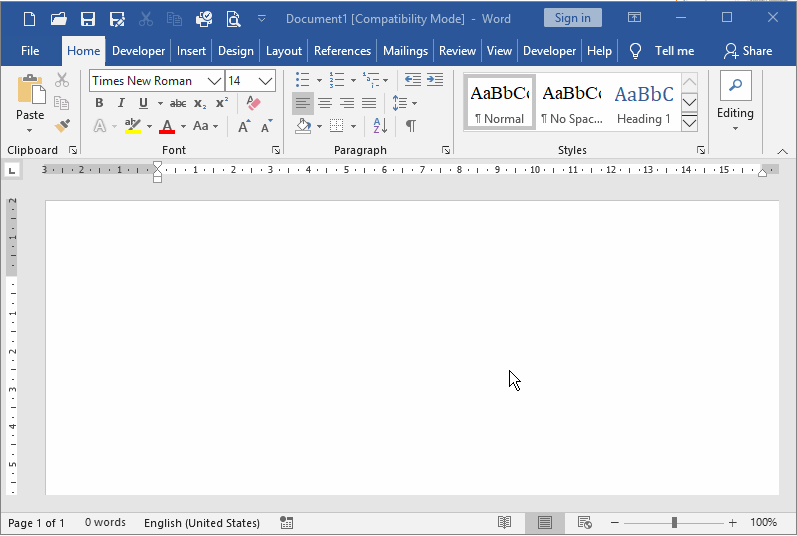
Task: Select the Format Painter brush
Action: [62, 125]
